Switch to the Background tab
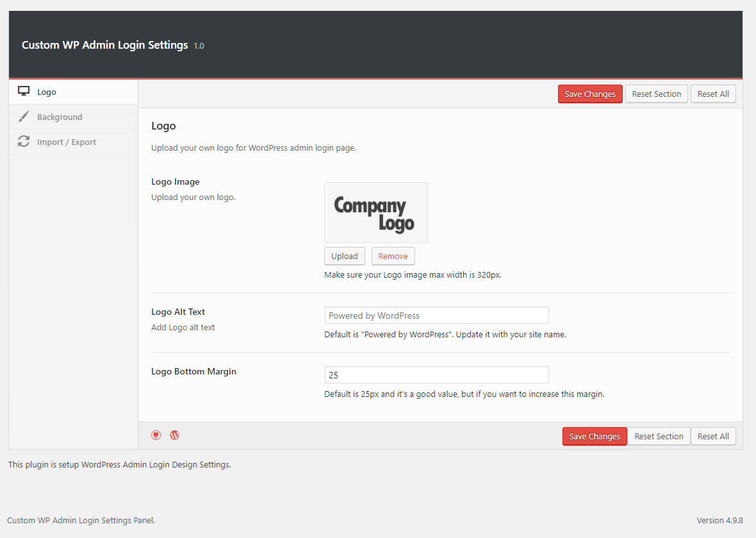 [60, 117]
